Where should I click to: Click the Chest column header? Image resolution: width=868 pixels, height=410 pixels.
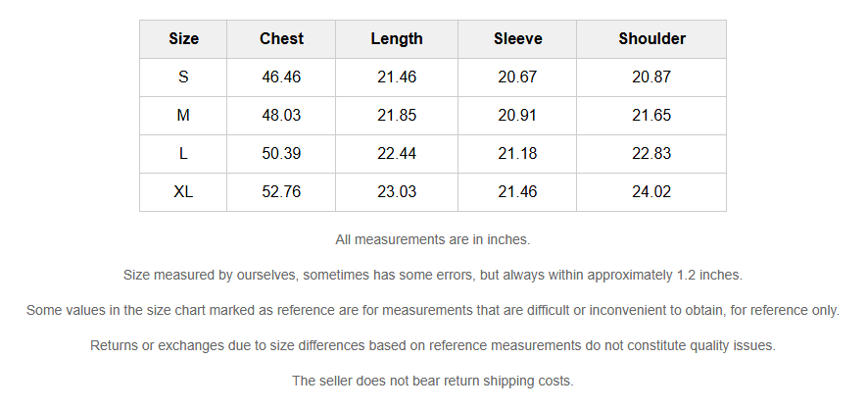coord(281,39)
